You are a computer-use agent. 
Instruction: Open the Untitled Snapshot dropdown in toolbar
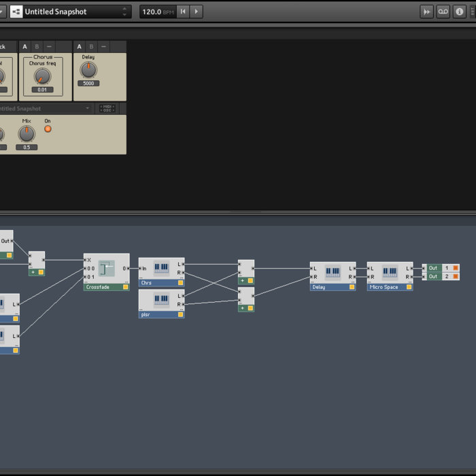[x=124, y=12]
